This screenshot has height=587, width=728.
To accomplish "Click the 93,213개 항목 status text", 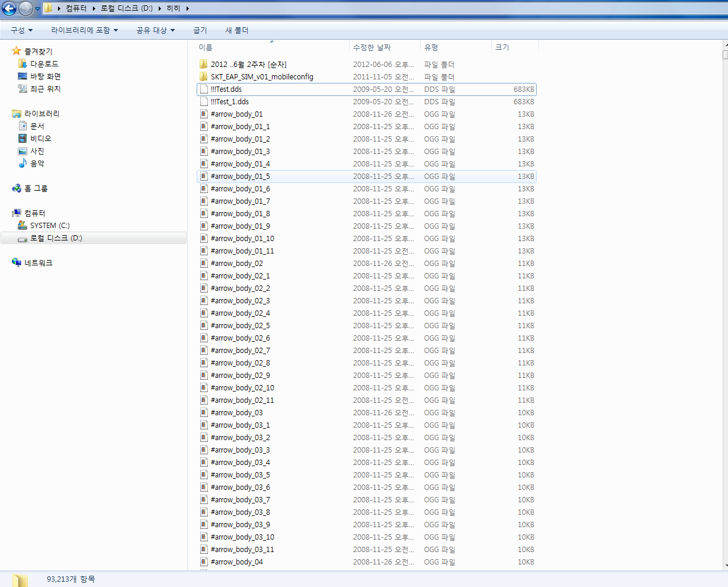I will tap(70, 579).
